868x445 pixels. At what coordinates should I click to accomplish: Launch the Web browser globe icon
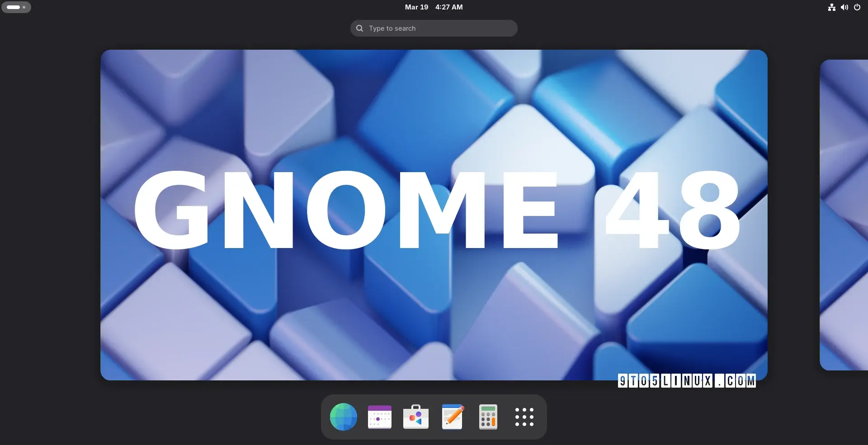point(343,417)
